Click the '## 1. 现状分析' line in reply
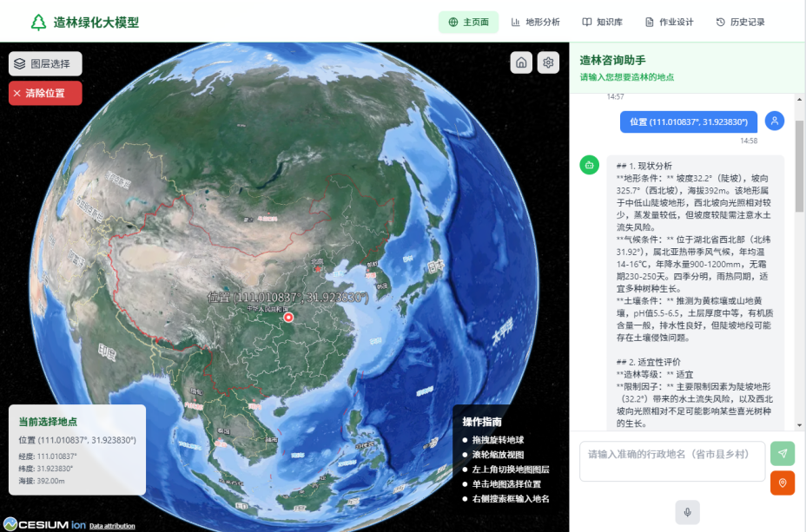 (x=644, y=166)
